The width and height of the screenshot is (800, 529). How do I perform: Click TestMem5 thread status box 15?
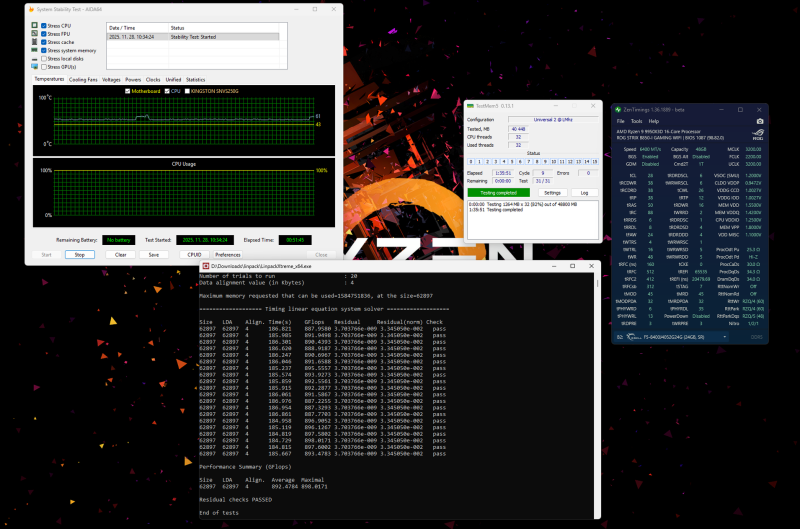594,162
